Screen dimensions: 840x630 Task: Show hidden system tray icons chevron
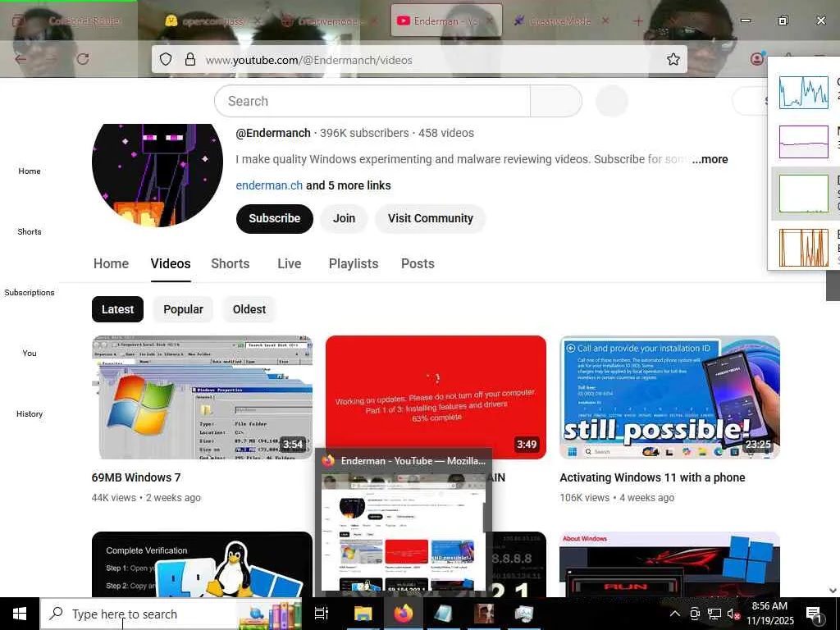(x=674, y=614)
